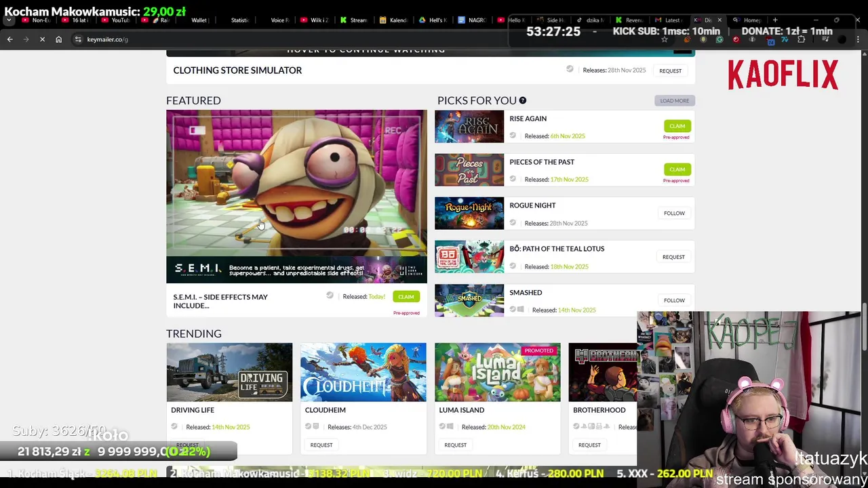
Task: Follow the Rogue Night game
Action: 674,213
